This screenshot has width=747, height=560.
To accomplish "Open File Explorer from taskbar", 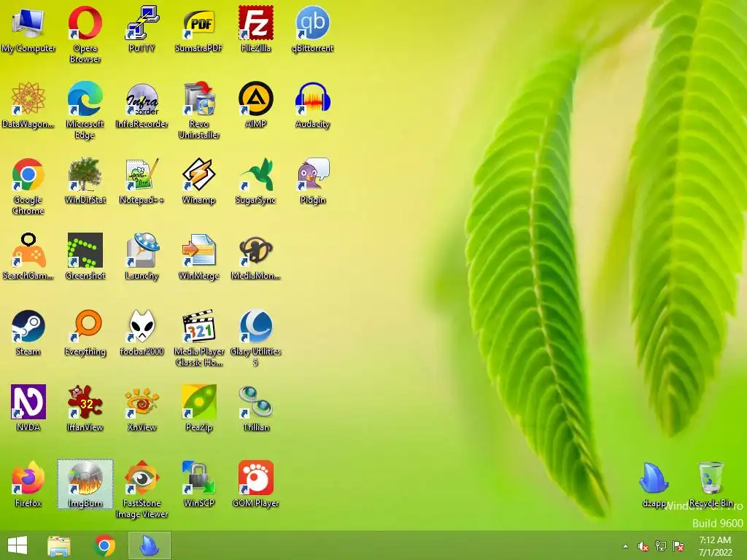I will point(59,545).
